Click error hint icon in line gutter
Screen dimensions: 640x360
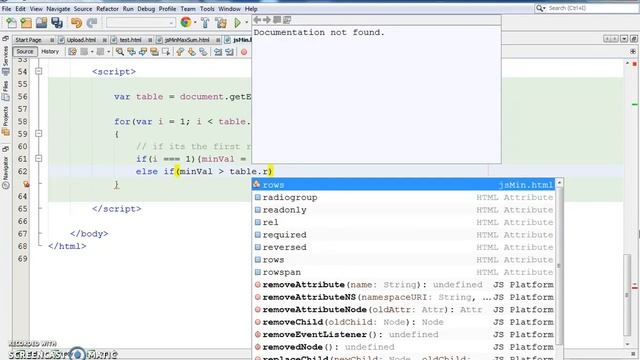(x=26, y=184)
